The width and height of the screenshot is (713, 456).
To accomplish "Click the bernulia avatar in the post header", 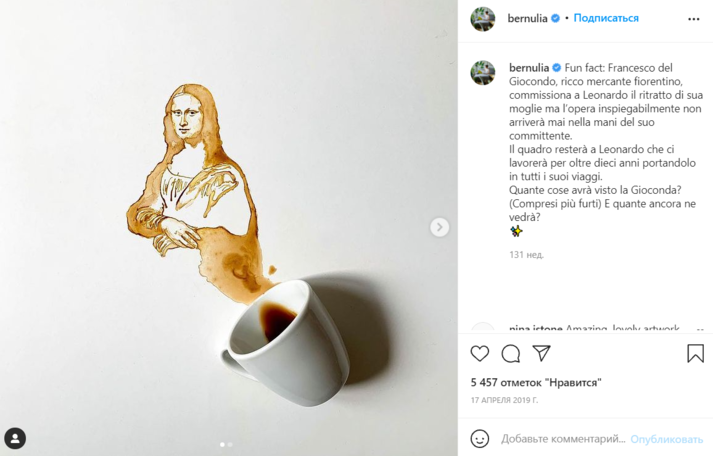I will [483, 19].
